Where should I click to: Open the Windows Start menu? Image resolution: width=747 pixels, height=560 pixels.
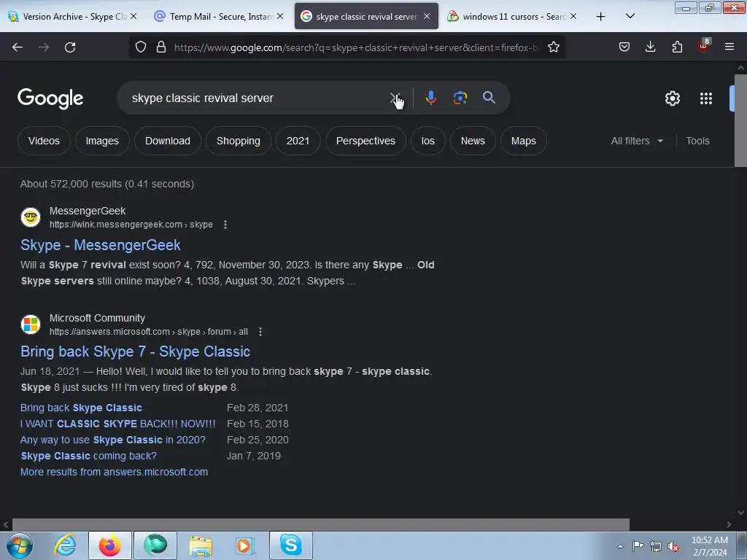click(20, 545)
